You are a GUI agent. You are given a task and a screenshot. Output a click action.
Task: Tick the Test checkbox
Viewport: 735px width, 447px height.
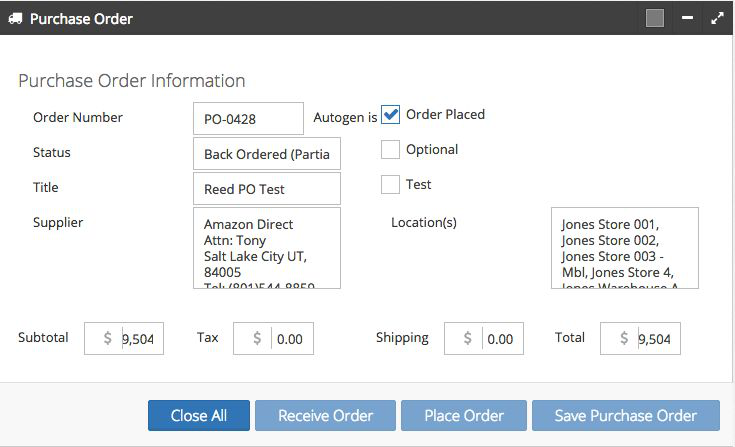click(390, 184)
